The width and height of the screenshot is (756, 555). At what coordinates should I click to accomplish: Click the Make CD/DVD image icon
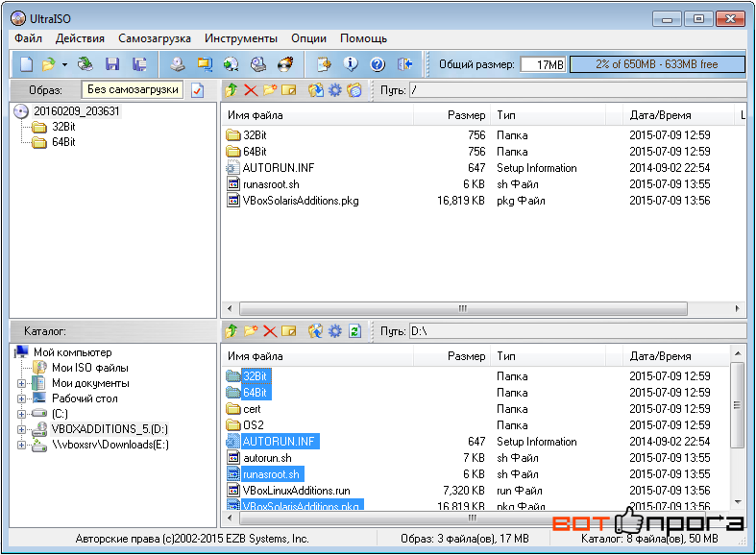coord(178,64)
